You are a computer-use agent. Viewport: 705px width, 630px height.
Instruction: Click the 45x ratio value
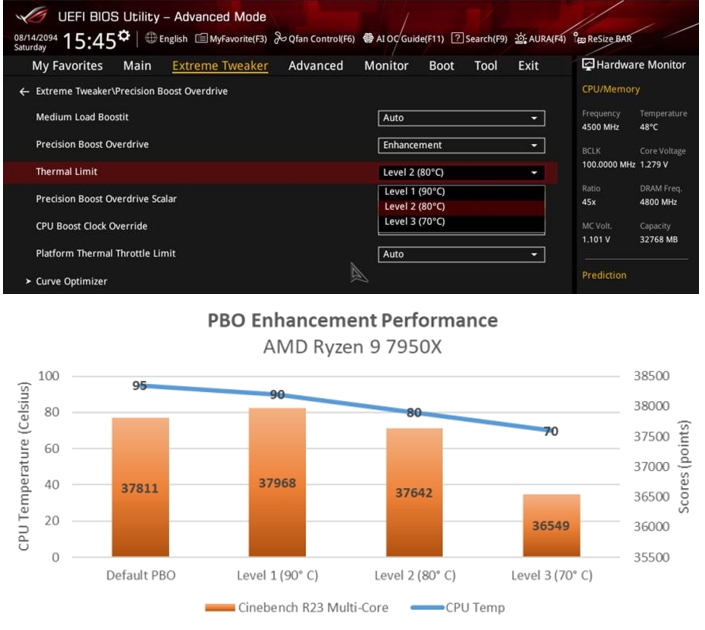589,202
